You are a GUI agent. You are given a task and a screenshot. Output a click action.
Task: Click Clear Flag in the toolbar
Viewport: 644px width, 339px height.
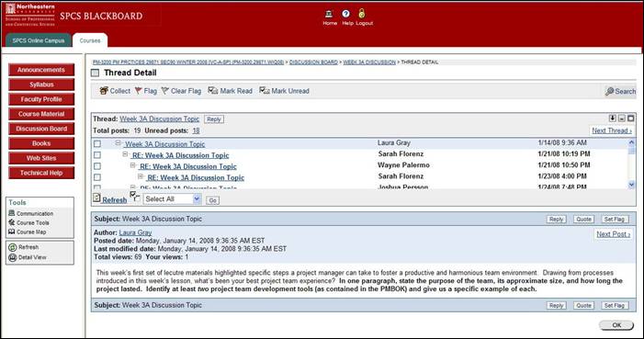(x=181, y=91)
